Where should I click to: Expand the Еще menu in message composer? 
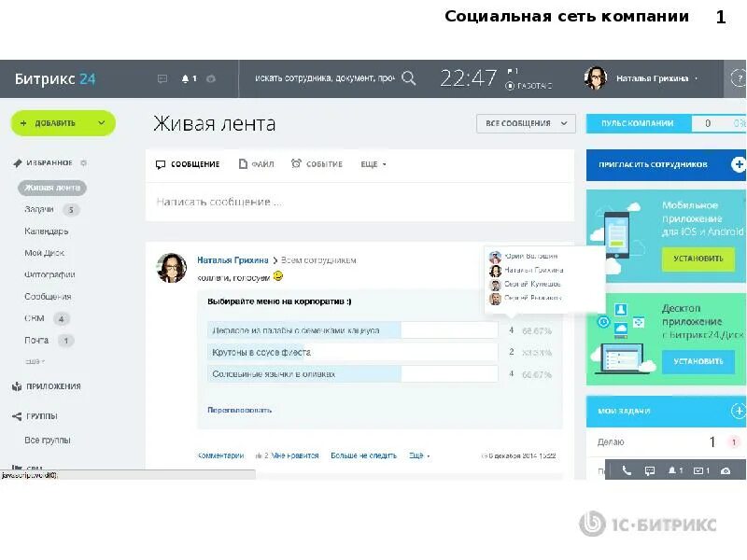coord(373,164)
